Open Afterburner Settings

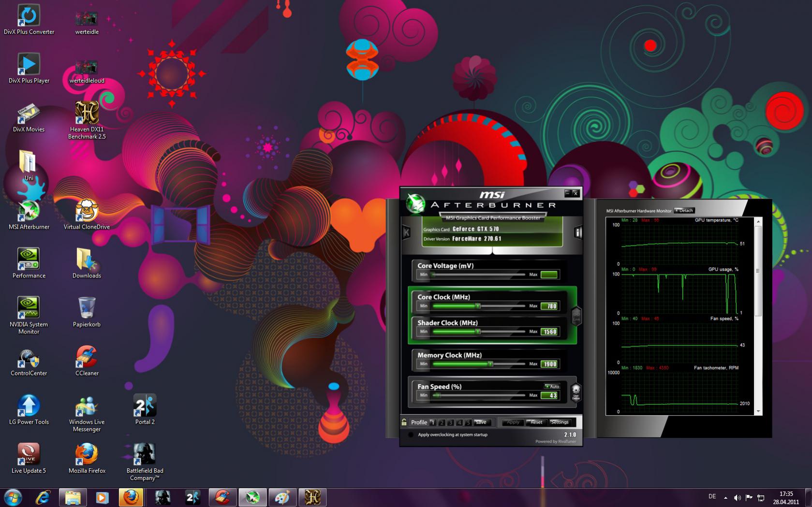(559, 422)
